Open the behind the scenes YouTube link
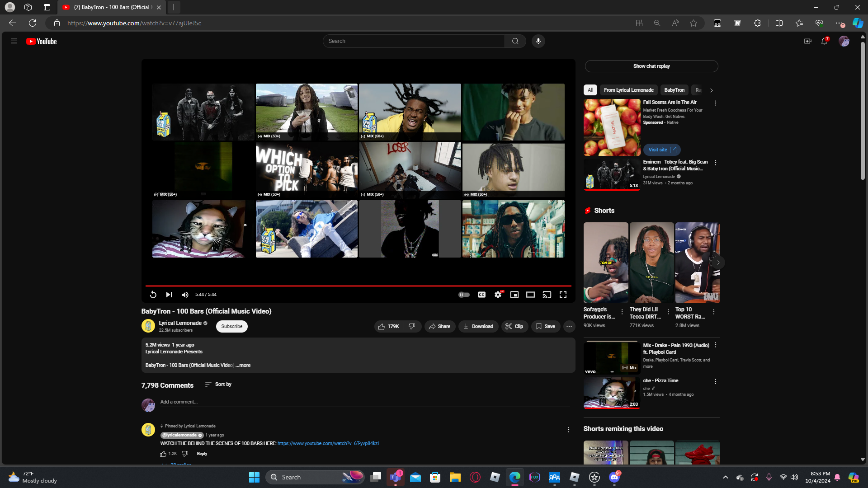Screen dimensions: 868x488 point(328,443)
